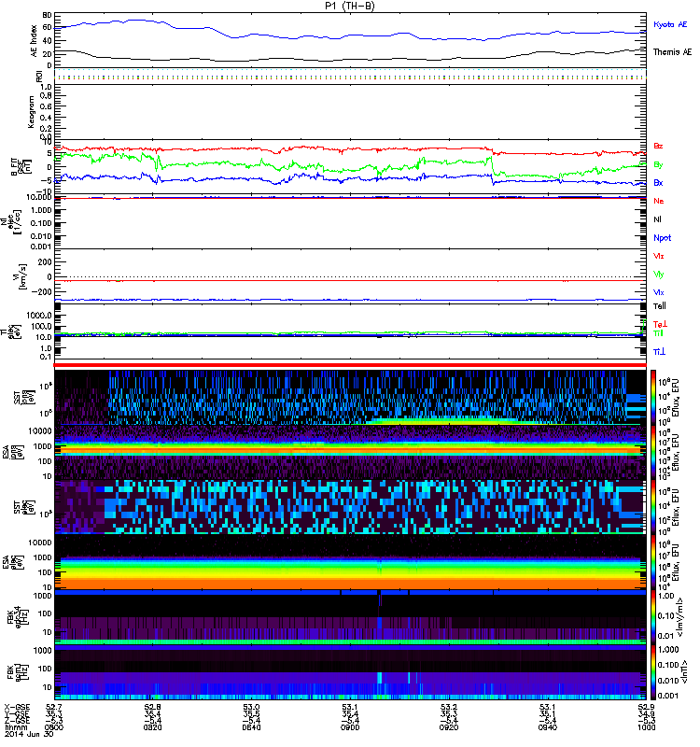Image resolution: width=700 pixels, height=747 pixels.
Task: Click the green "By" legend label
Action: [658, 164]
